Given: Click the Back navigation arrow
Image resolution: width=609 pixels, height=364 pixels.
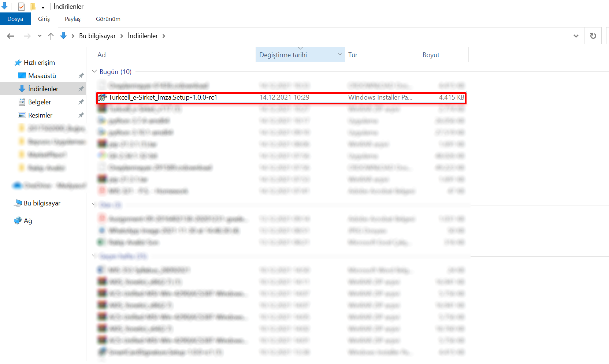Looking at the screenshot, I should (x=11, y=36).
